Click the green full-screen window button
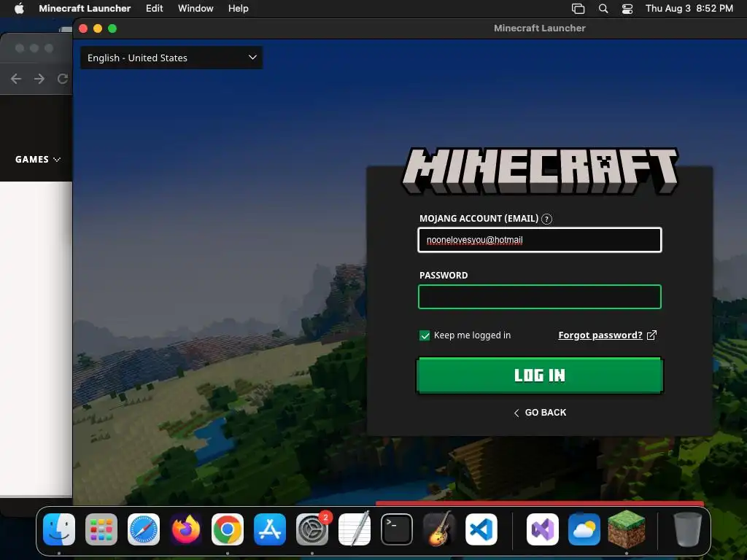This screenshot has width=747, height=560. pos(112,28)
